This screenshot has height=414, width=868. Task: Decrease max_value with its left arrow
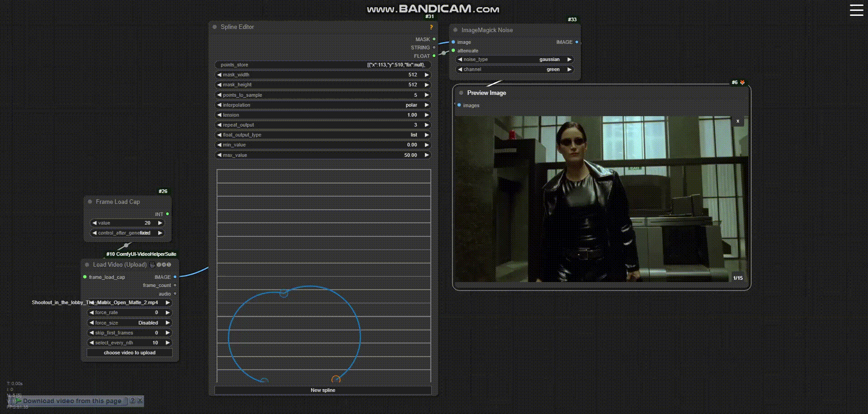(x=219, y=155)
